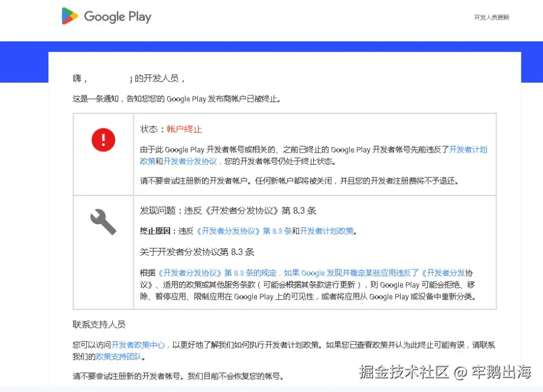Open the 开发者分发协议 link after 和

[x=190, y=162]
